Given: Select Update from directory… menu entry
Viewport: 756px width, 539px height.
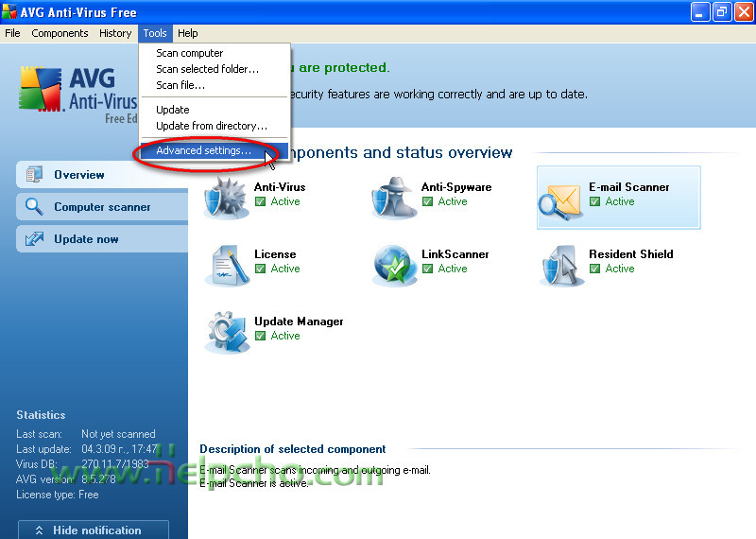Looking at the screenshot, I should coord(215,126).
